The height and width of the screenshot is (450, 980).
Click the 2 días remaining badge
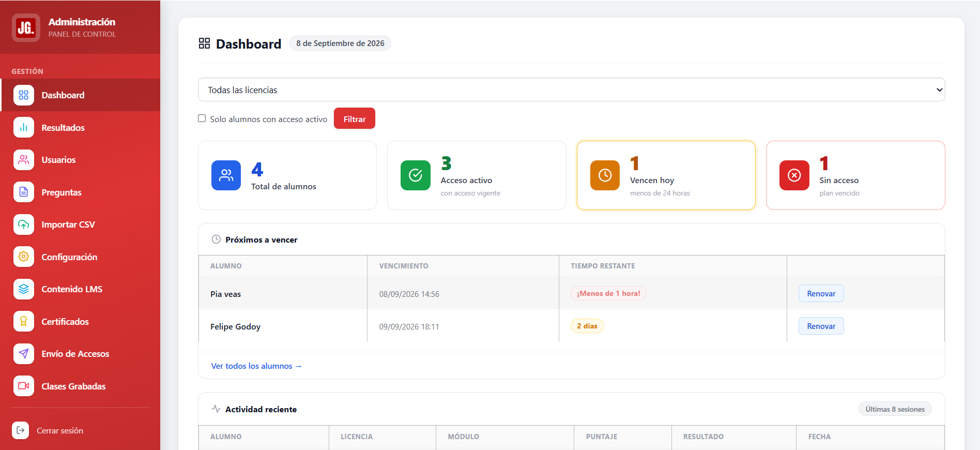click(587, 326)
